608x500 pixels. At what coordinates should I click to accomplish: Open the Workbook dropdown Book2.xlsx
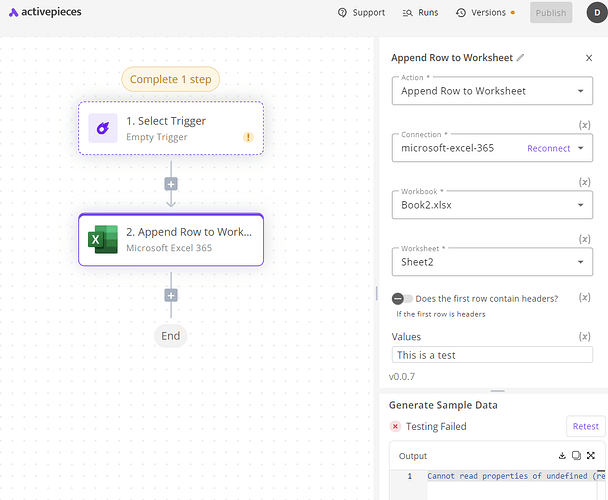point(492,205)
